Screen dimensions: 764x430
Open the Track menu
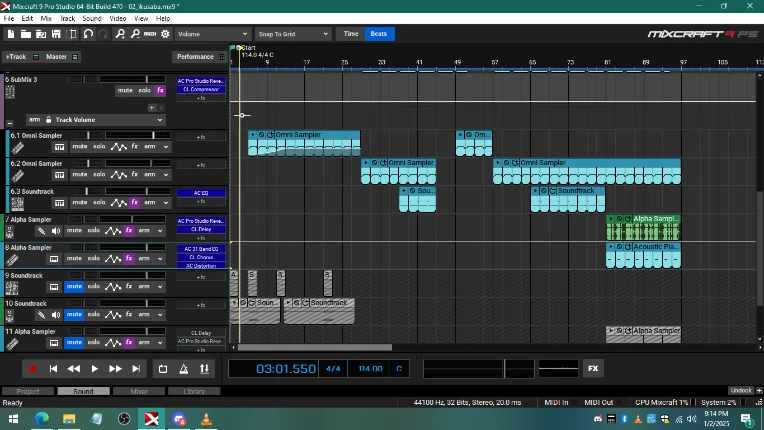(x=67, y=19)
